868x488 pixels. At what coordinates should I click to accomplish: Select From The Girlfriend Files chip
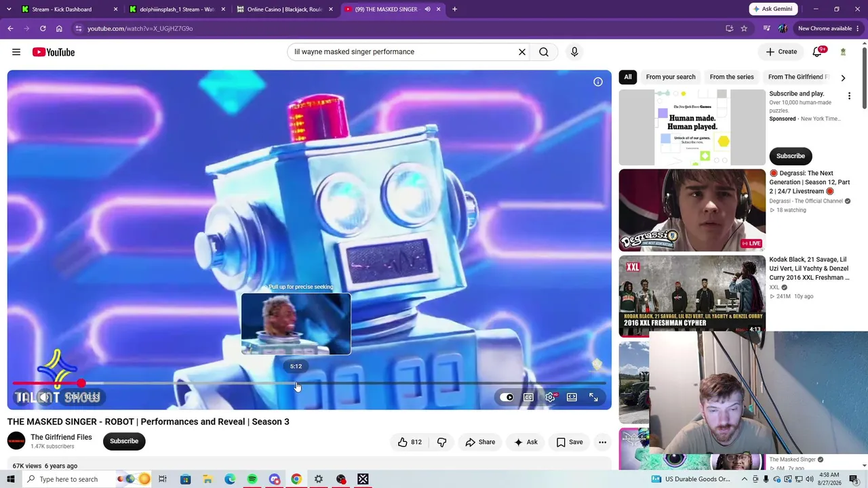point(798,77)
